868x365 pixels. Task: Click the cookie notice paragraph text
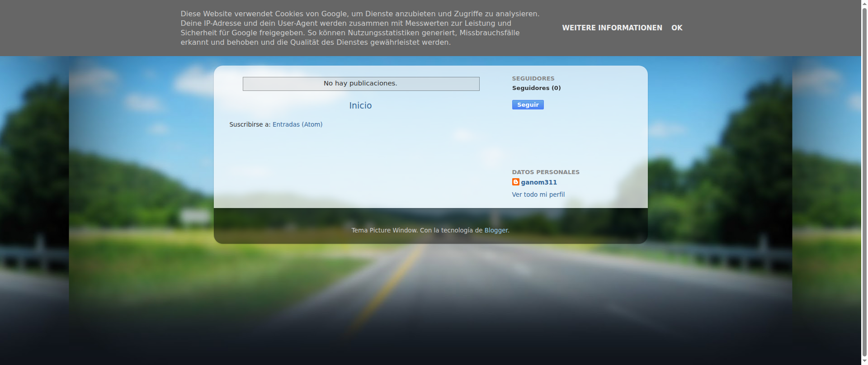[x=360, y=28]
